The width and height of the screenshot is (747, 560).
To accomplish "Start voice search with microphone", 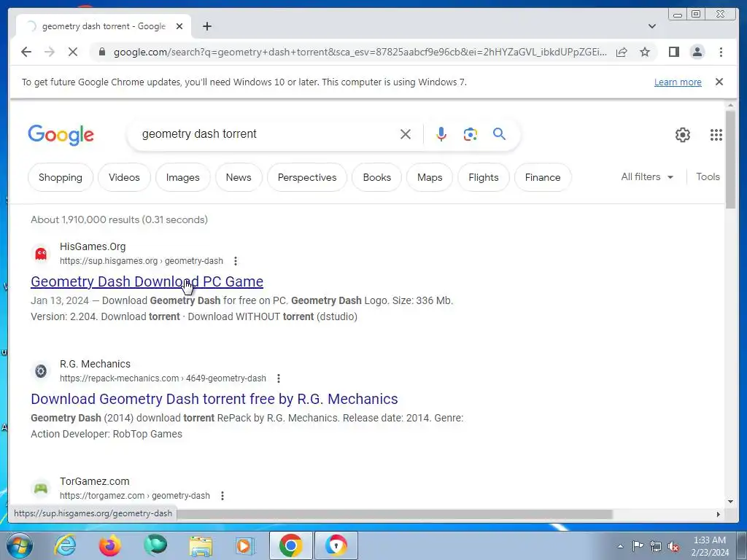I will 441,134.
